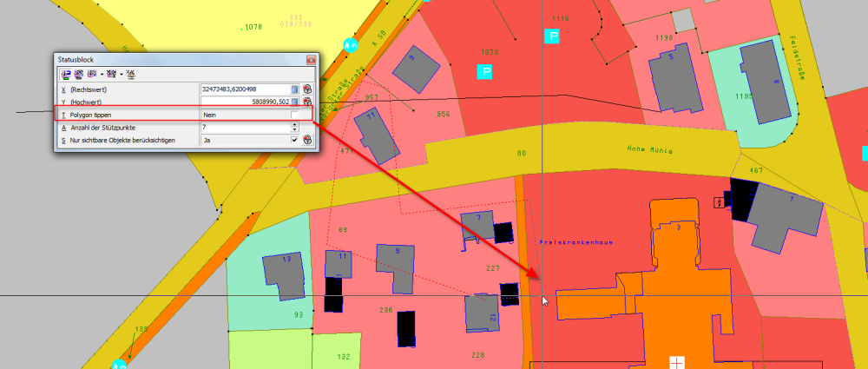The width and height of the screenshot is (868, 369).
Task: Lock the X Rechtswert value
Action: point(307,89)
